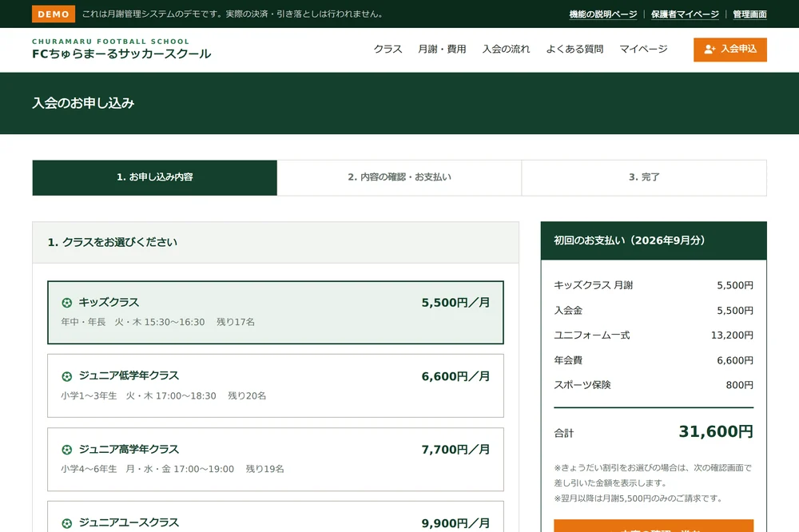
Task: Click the DEMO badge in the top bar
Action: click(54, 14)
